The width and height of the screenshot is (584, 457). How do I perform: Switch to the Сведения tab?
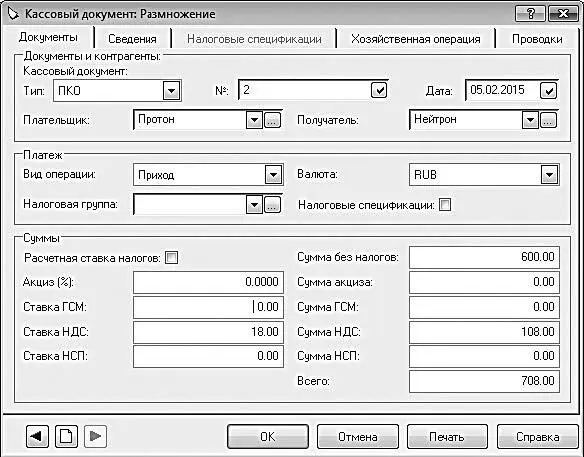point(132,39)
